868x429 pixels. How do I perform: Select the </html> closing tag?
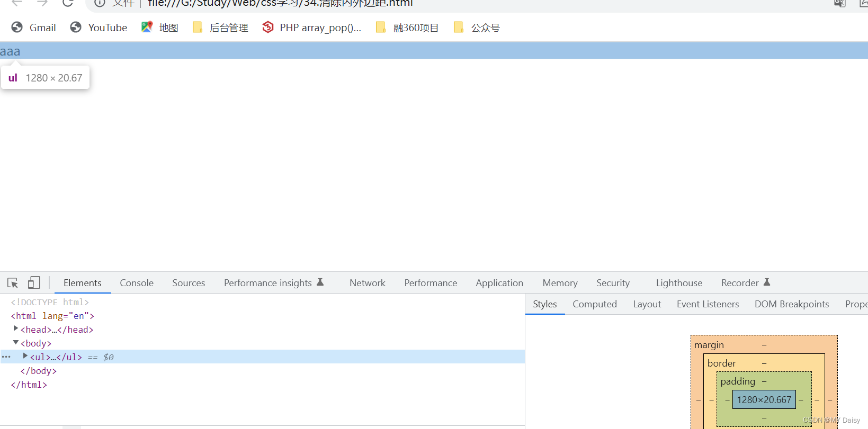(x=29, y=385)
